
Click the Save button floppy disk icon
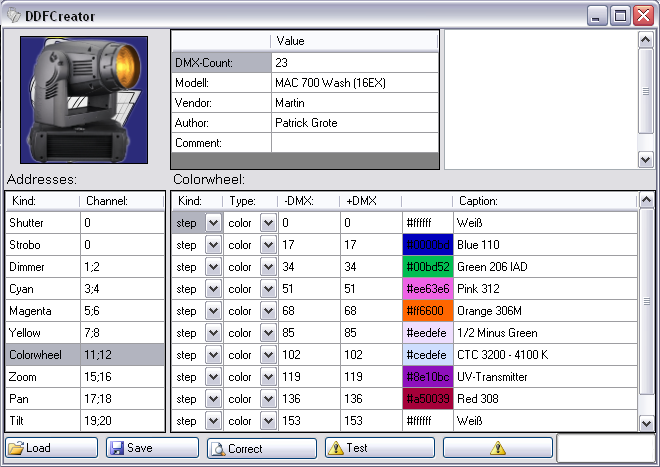click(117, 448)
